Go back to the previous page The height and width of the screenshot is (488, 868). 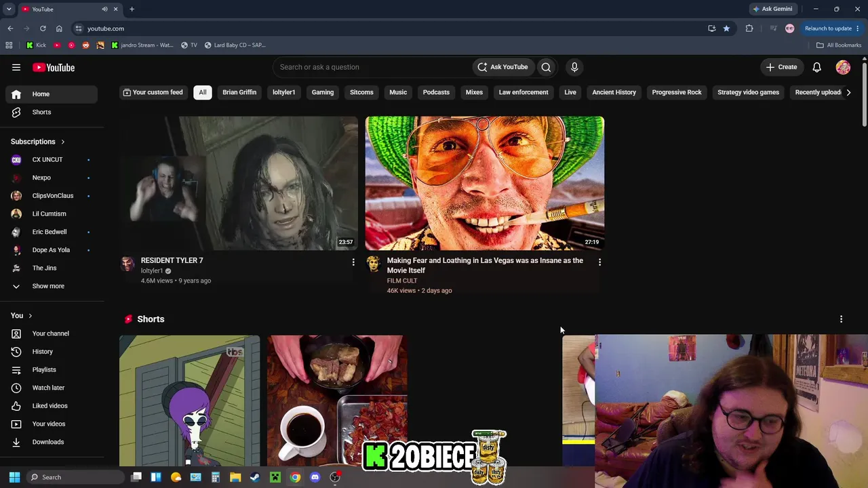10,28
